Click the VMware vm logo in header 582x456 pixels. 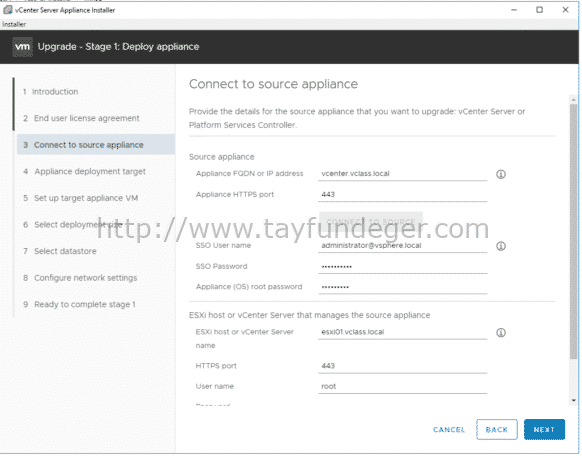click(22, 47)
